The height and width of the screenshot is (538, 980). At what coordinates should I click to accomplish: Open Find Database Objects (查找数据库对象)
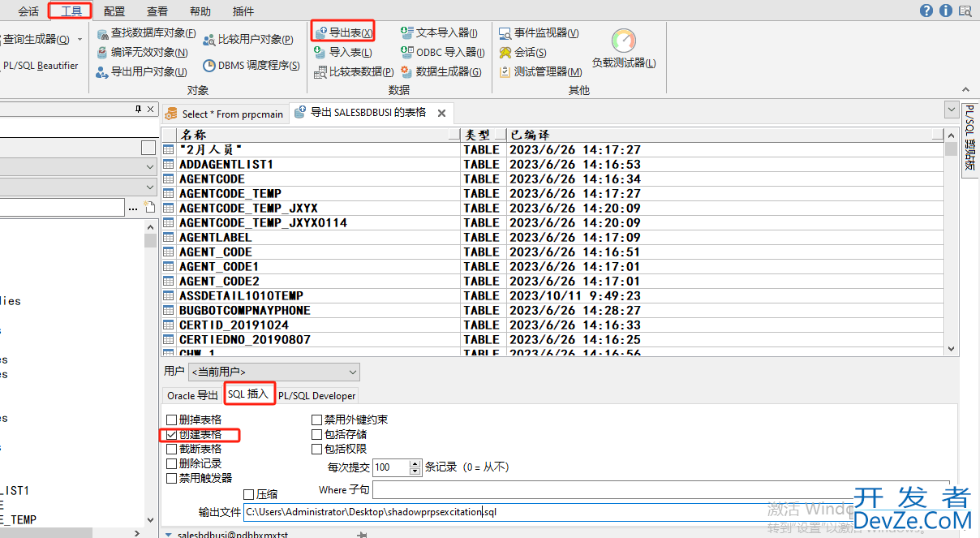pyautogui.click(x=146, y=33)
